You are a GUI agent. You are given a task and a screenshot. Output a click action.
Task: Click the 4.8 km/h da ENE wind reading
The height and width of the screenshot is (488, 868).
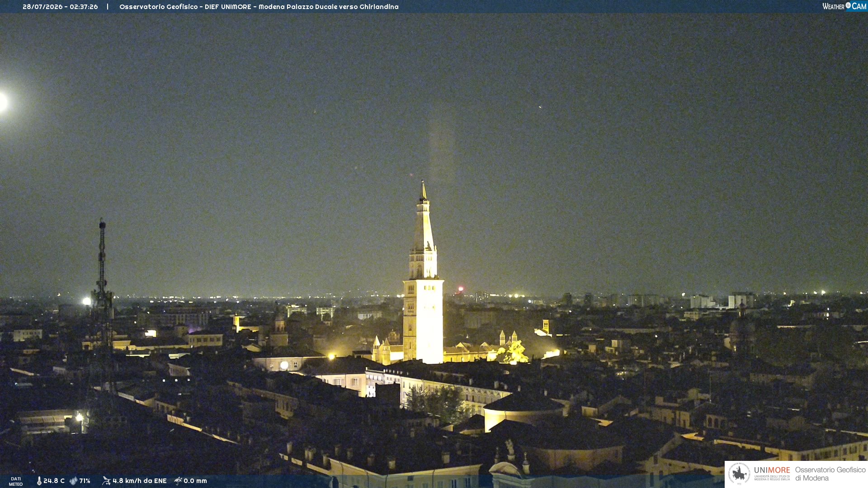139,481
